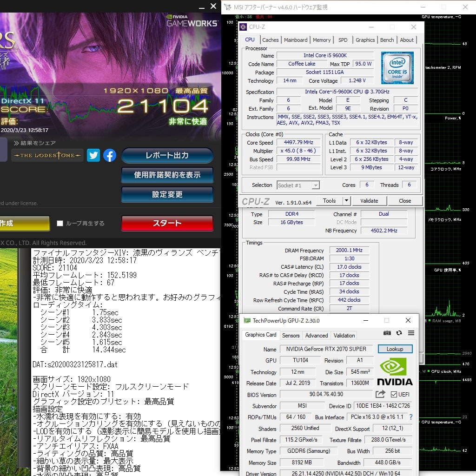
Task: Click the 使用許諾契約を表示 button
Action: coord(167,175)
